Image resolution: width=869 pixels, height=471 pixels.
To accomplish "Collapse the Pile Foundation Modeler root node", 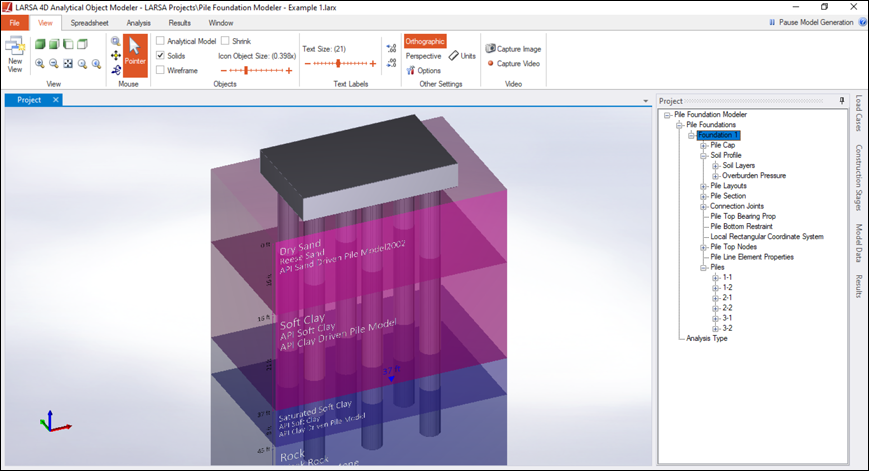I will (667, 115).
